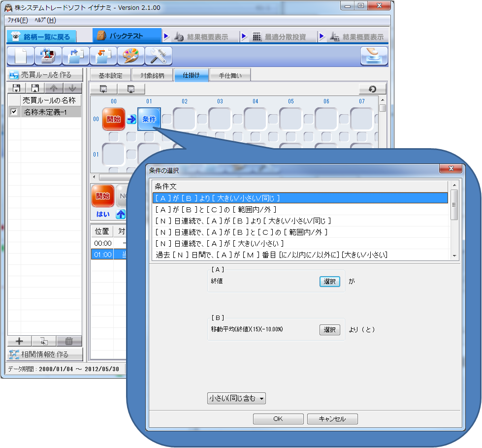Click the stamp icon at toolbar right
482x448 pixels.
[x=374, y=56]
